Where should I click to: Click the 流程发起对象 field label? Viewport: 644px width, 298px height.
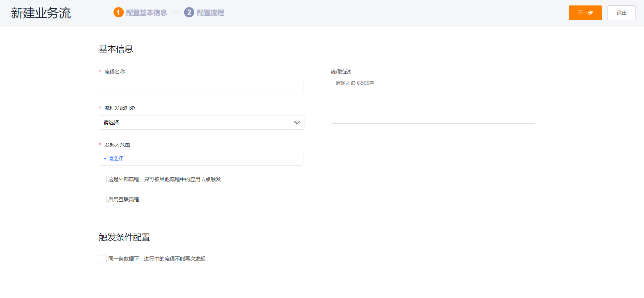(x=120, y=108)
